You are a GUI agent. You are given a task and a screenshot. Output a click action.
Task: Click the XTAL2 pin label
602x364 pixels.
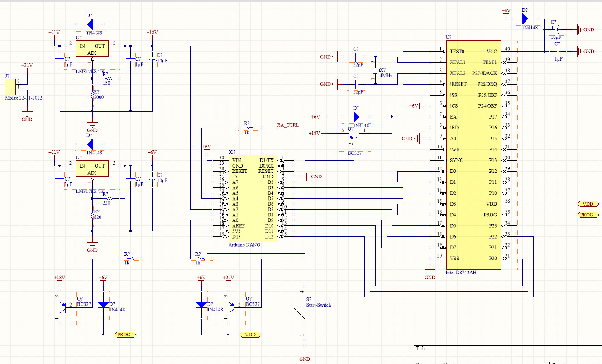[x=458, y=73]
